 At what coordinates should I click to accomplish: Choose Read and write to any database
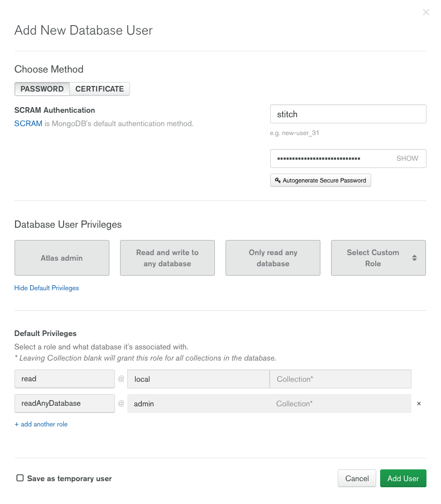167,258
